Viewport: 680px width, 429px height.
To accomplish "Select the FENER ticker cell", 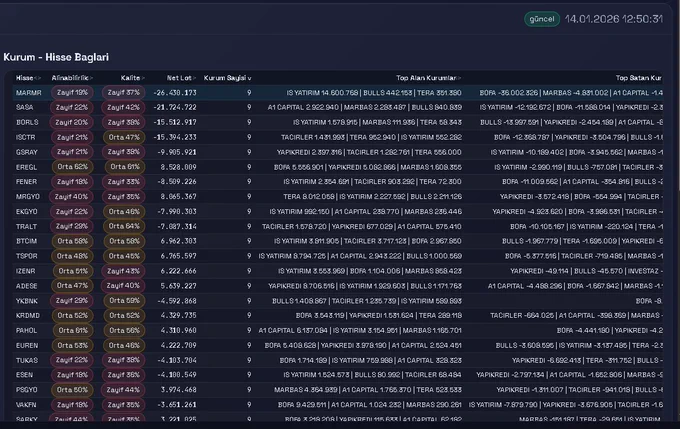I will pyautogui.click(x=26, y=182).
